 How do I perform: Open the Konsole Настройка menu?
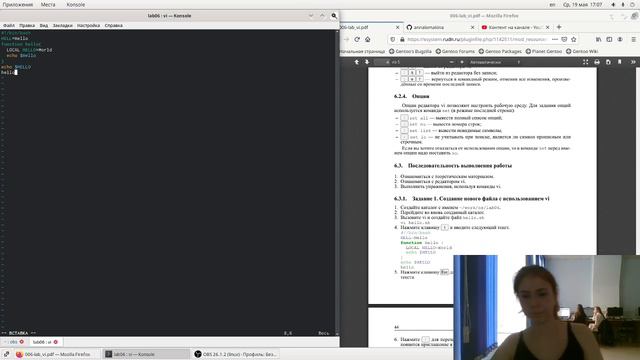(x=89, y=25)
